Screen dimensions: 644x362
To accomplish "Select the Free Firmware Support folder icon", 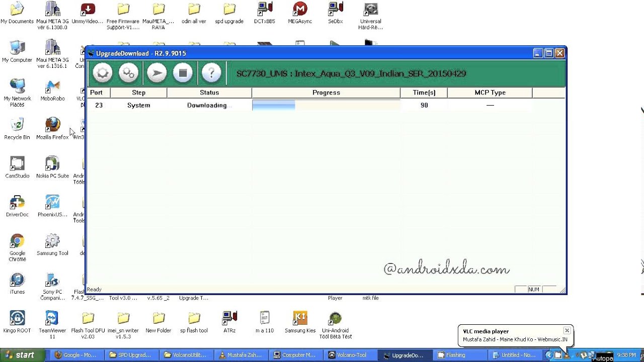I will tap(123, 16).
